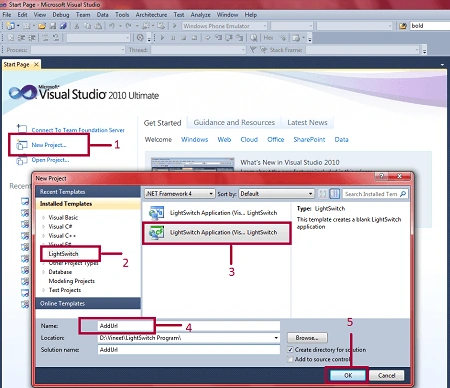The image size is (450, 388).
Task: Click OK in New Project dialog
Action: pyautogui.click(x=348, y=376)
